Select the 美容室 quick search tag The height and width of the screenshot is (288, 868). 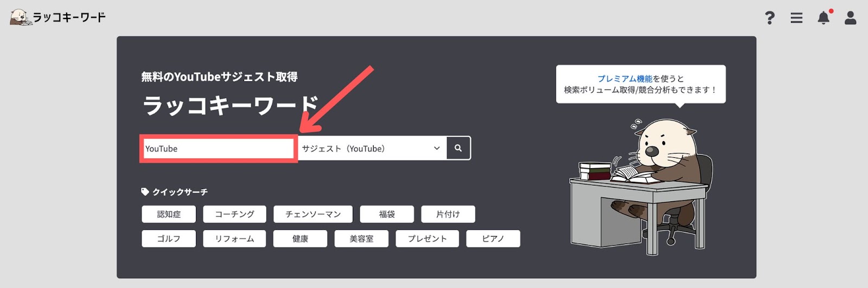pos(361,239)
